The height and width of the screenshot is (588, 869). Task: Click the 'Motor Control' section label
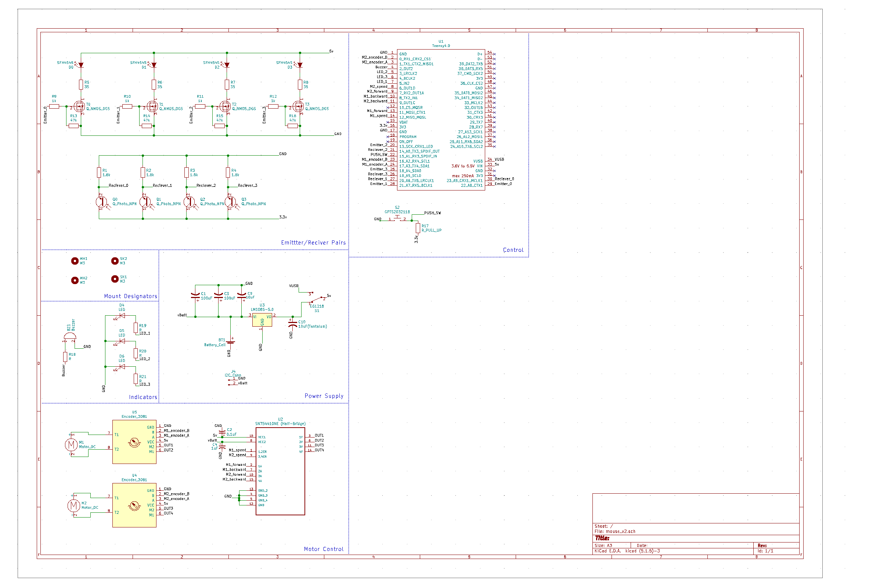tap(324, 549)
